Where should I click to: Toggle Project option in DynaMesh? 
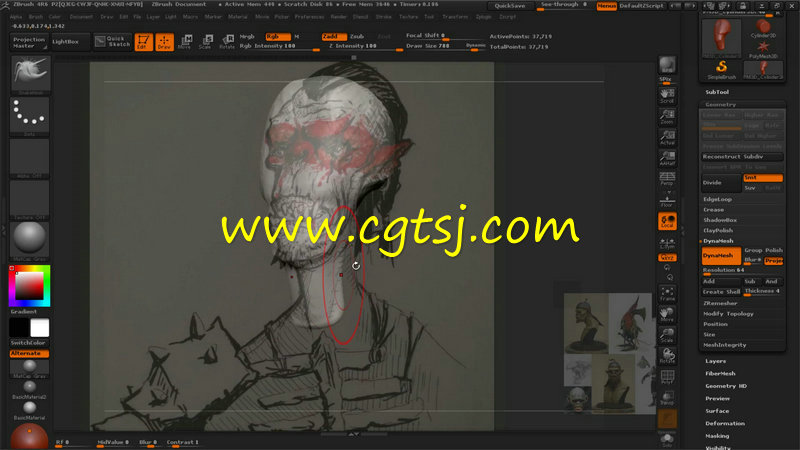click(773, 260)
